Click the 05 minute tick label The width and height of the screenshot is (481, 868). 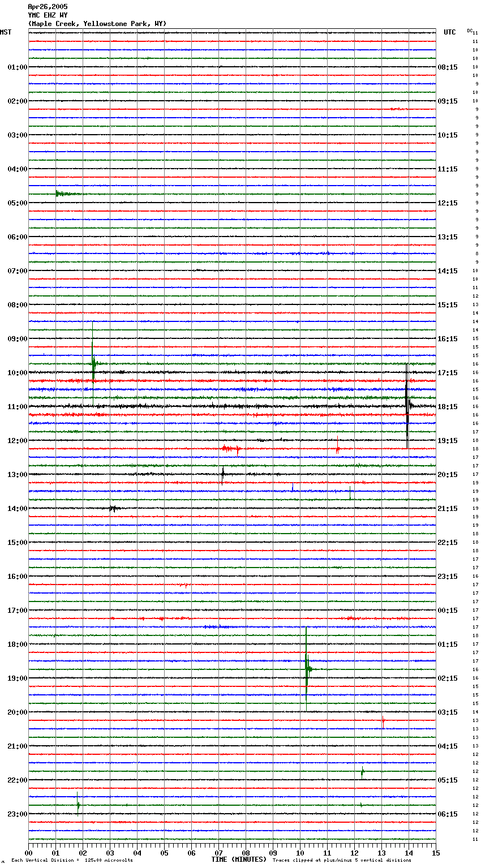164,853
